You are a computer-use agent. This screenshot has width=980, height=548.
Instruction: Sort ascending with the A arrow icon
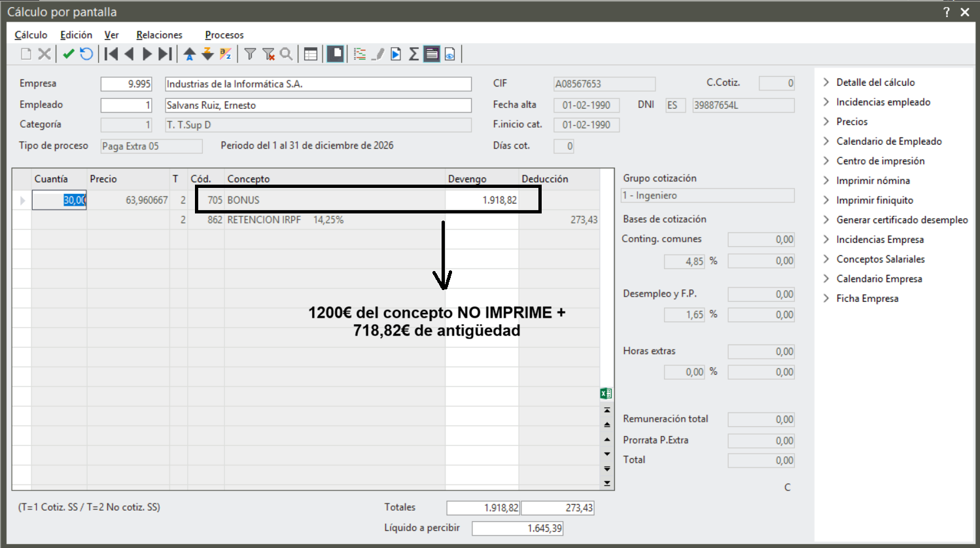pyautogui.click(x=190, y=54)
